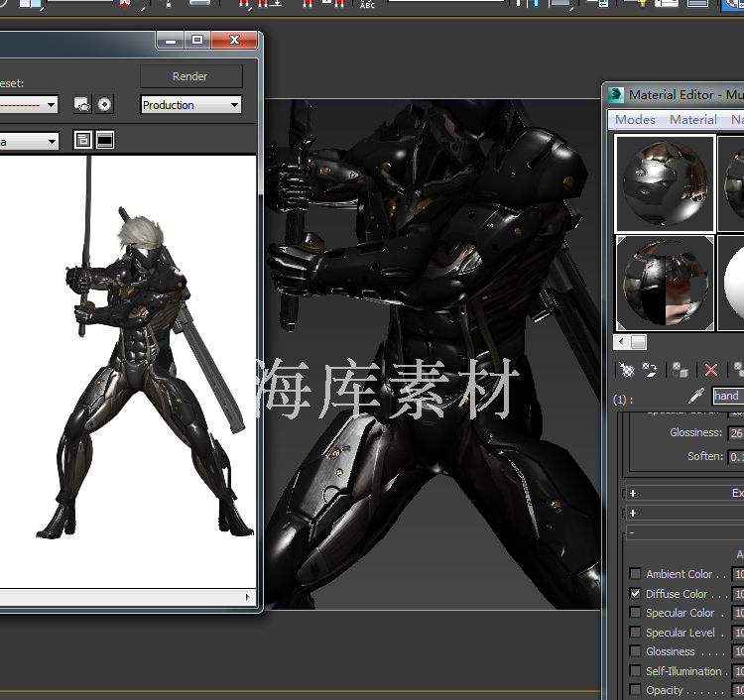Click the 'Soften:' label
744x700 pixels.
(705, 456)
